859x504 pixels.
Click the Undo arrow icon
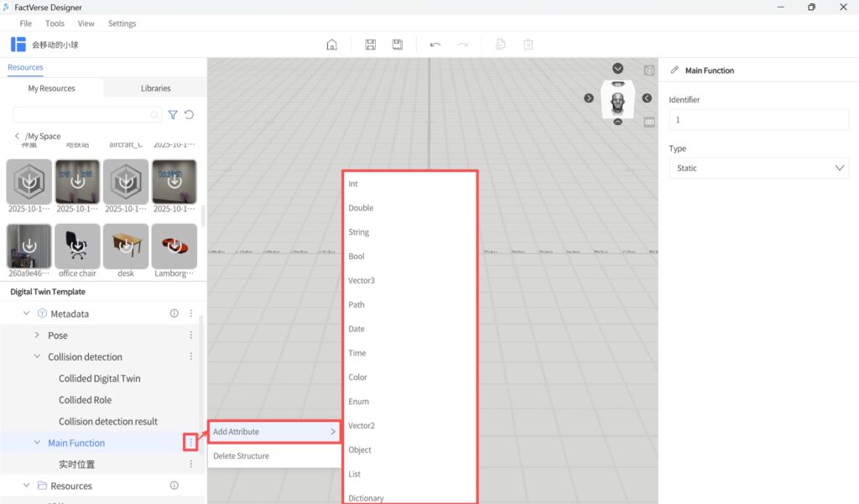click(x=435, y=44)
